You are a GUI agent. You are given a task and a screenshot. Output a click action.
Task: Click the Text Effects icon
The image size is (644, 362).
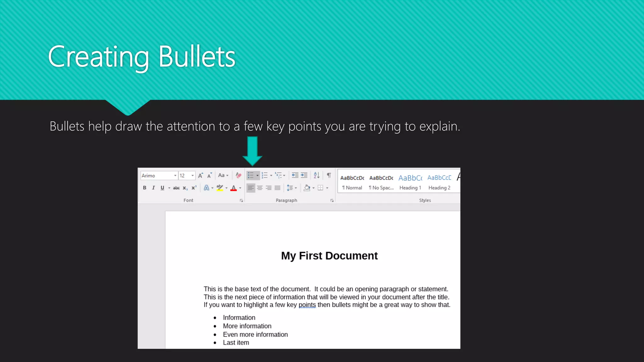pos(206,188)
